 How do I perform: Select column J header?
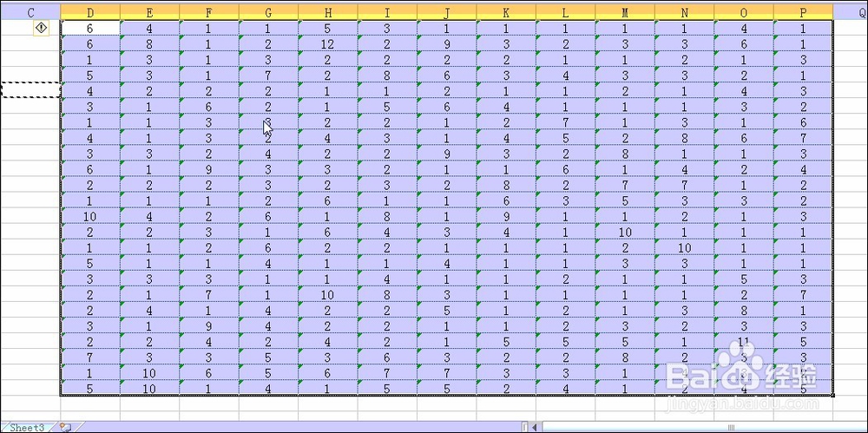(447, 12)
